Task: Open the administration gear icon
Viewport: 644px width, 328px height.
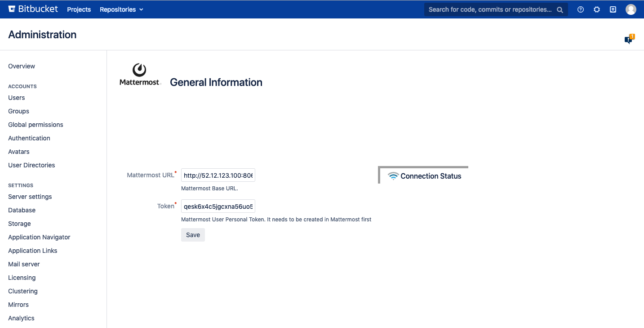Action: pyautogui.click(x=597, y=9)
